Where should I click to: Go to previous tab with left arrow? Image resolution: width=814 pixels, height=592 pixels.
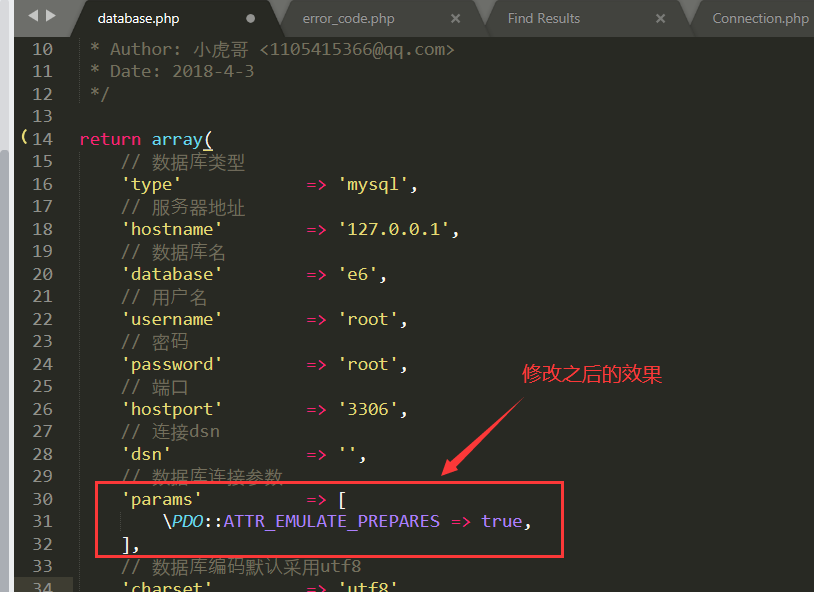[x=33, y=16]
